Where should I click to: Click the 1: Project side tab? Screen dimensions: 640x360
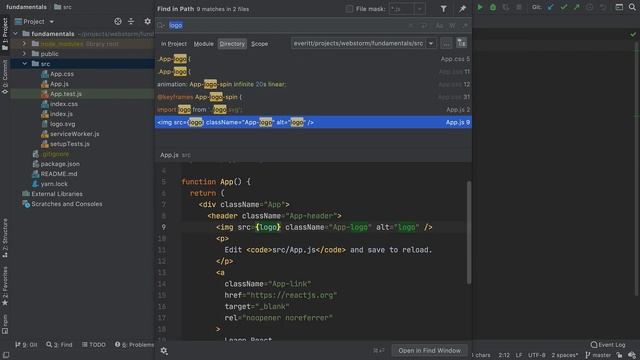pyautogui.click(x=5, y=34)
